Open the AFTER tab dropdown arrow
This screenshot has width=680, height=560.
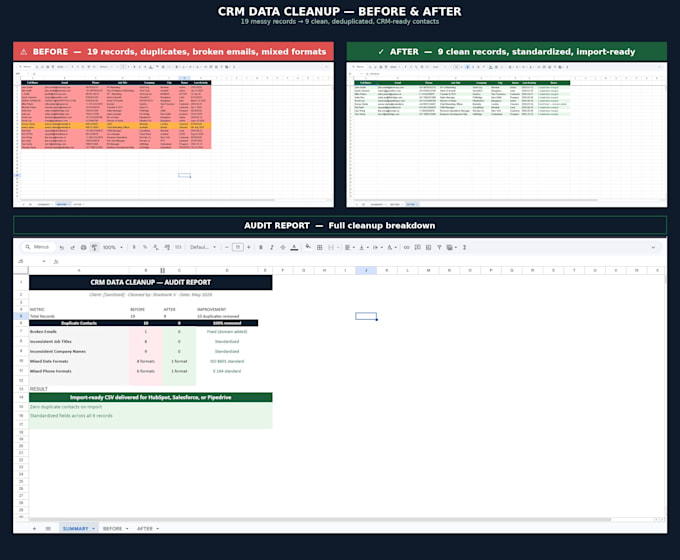click(x=157, y=528)
